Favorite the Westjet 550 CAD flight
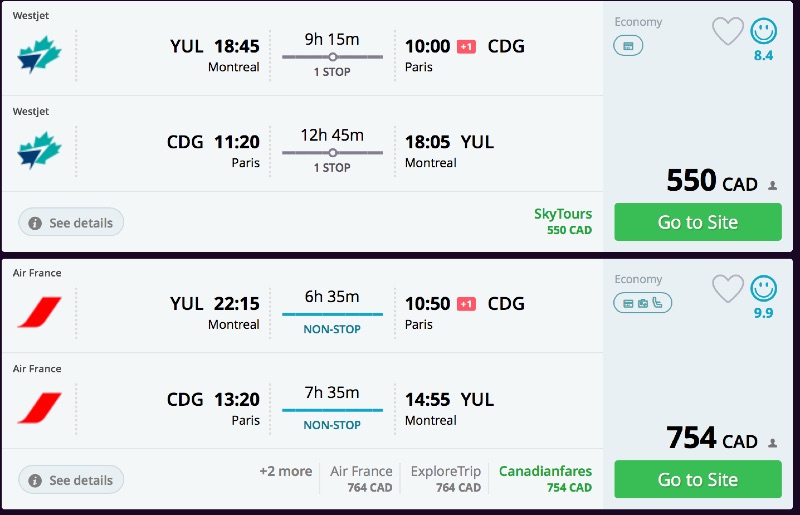Viewport: 800px width, 515px height. tap(727, 32)
